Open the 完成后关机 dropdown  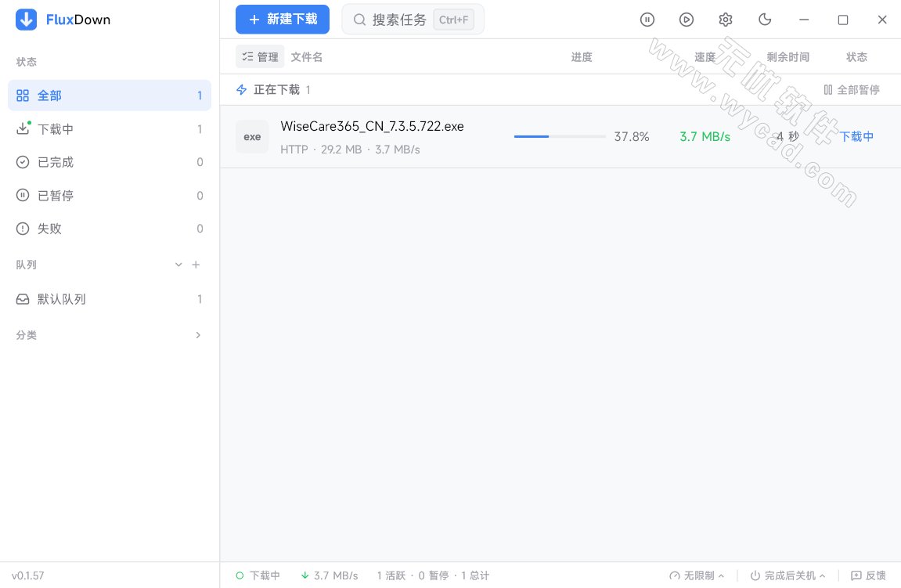787,575
